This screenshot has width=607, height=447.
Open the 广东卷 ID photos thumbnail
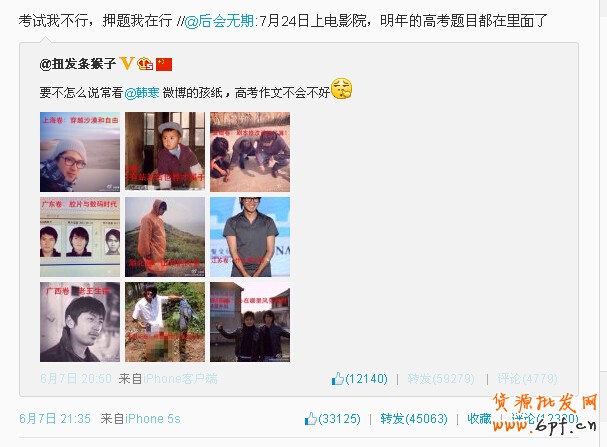pyautogui.click(x=80, y=237)
